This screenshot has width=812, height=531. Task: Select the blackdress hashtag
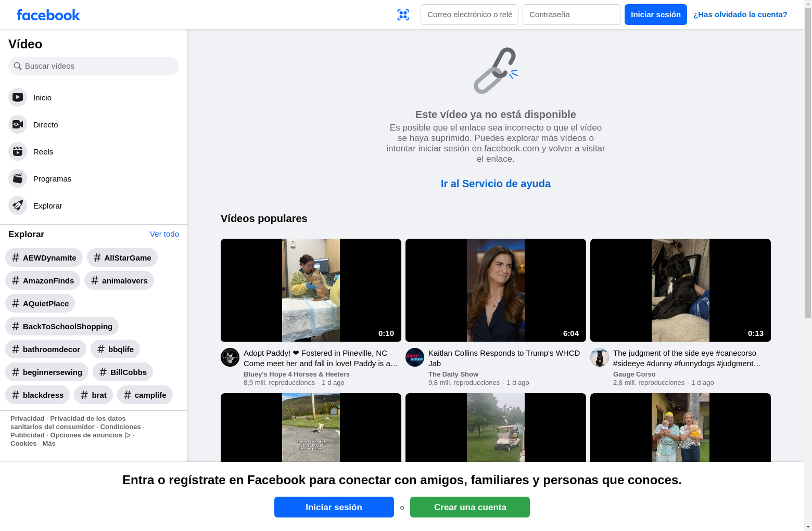[x=37, y=395]
